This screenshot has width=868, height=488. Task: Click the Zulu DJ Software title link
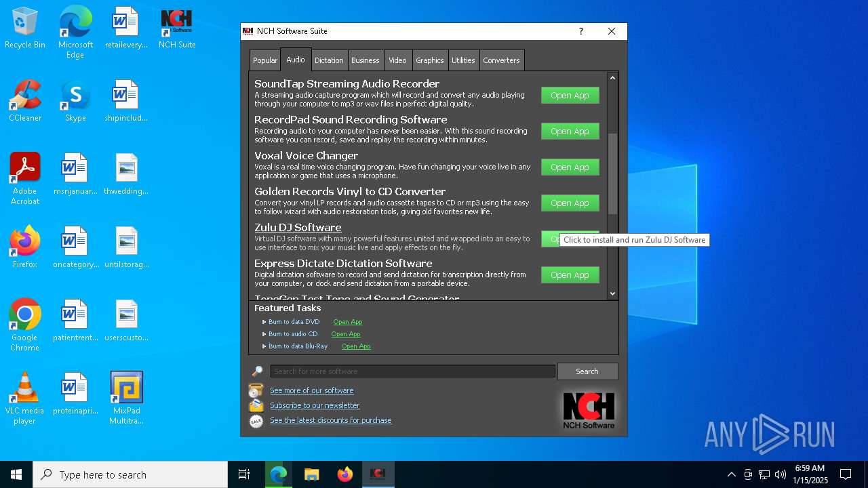click(298, 228)
